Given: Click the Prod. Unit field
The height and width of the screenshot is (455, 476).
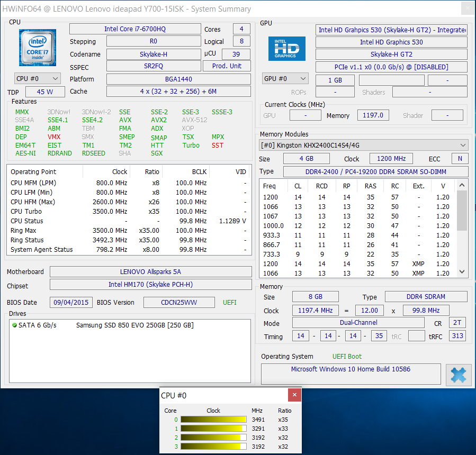Looking at the screenshot, I should 227,66.
